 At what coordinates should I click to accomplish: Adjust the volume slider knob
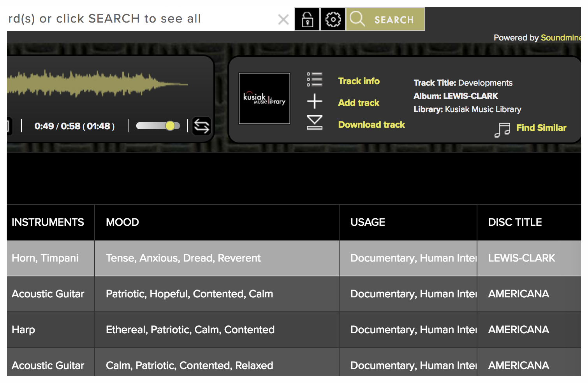click(170, 126)
